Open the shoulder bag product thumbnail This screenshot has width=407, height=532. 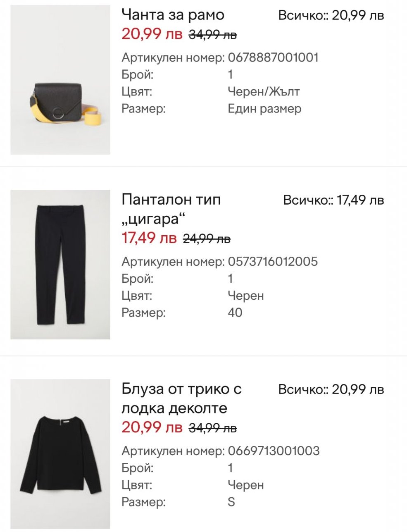click(60, 80)
